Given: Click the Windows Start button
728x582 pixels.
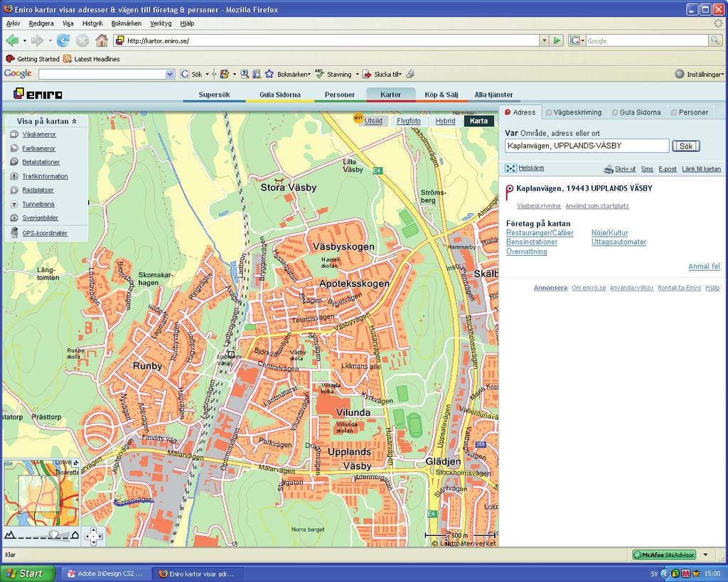Looking at the screenshot, I should [x=28, y=573].
